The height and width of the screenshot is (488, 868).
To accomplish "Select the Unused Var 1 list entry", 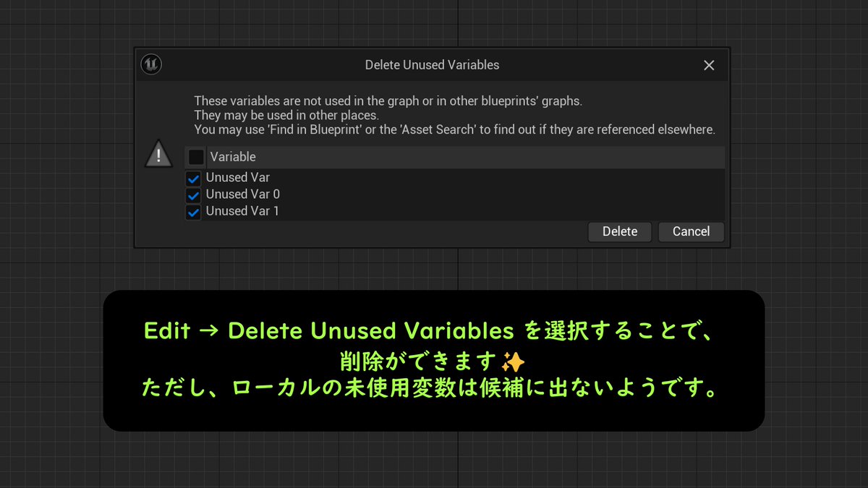I will (243, 210).
